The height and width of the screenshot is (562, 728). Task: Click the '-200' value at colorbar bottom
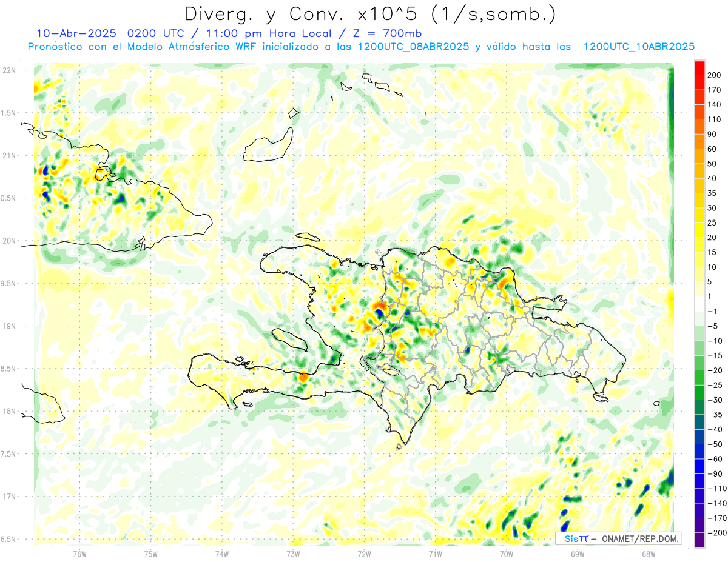(x=718, y=533)
